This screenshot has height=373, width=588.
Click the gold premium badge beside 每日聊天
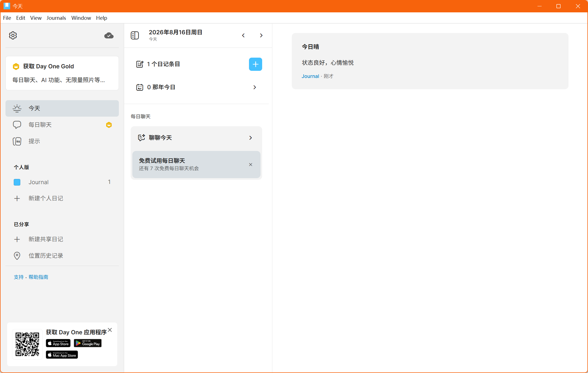coord(109,125)
